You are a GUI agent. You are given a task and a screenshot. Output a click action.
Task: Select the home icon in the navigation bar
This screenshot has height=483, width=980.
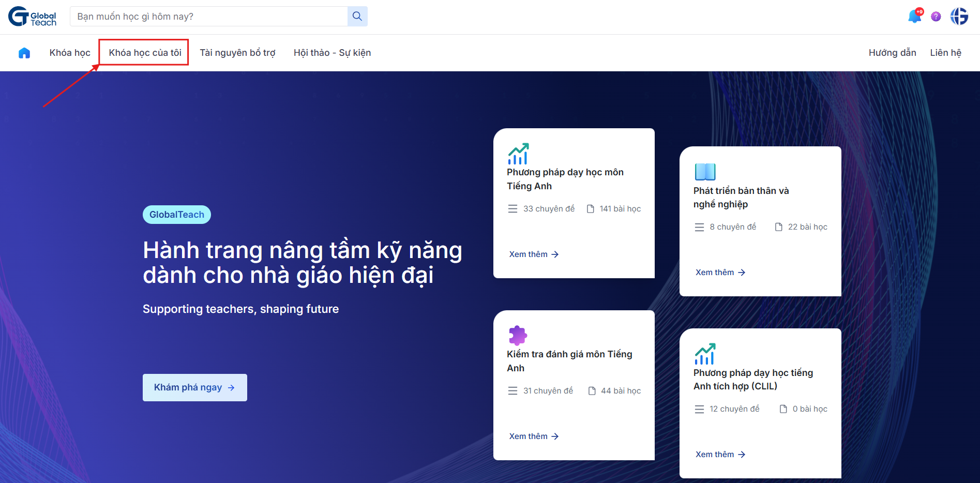click(24, 52)
